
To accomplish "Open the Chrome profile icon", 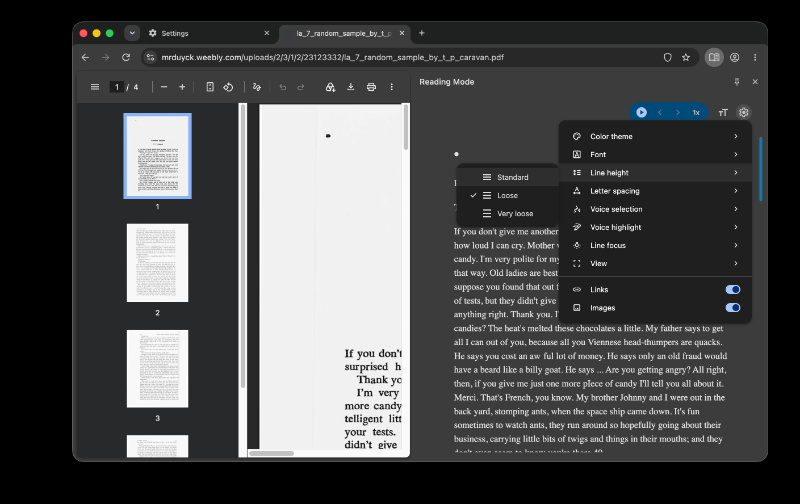I will pyautogui.click(x=734, y=58).
